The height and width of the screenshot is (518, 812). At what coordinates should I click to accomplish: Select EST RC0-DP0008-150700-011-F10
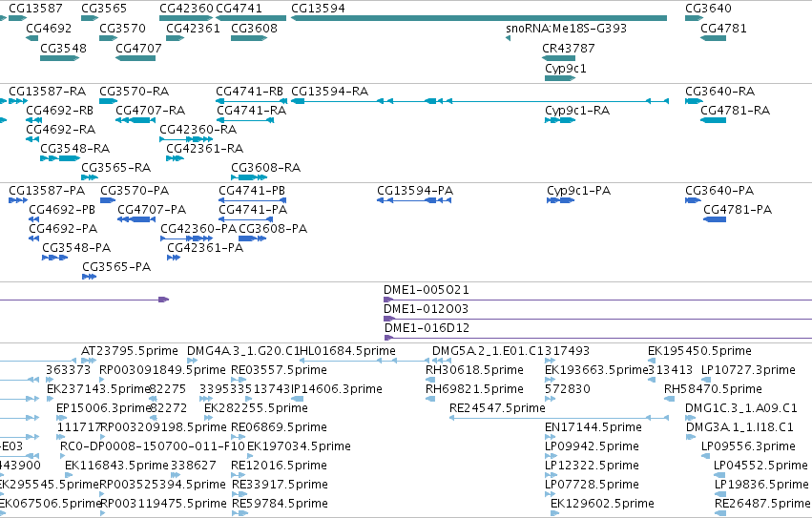(x=63, y=456)
